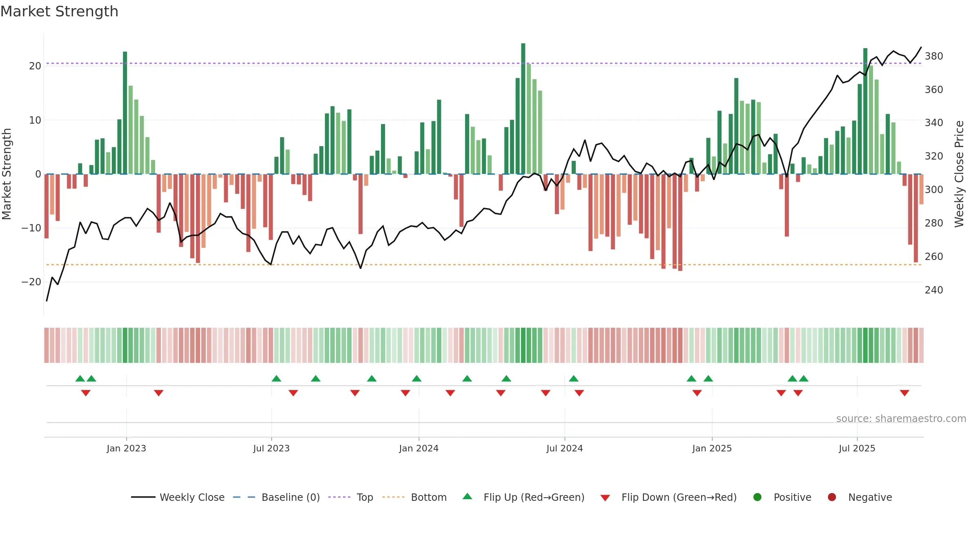The image size is (980, 551).
Task: Click the 20 strength axis tick label
Action: click(35, 66)
